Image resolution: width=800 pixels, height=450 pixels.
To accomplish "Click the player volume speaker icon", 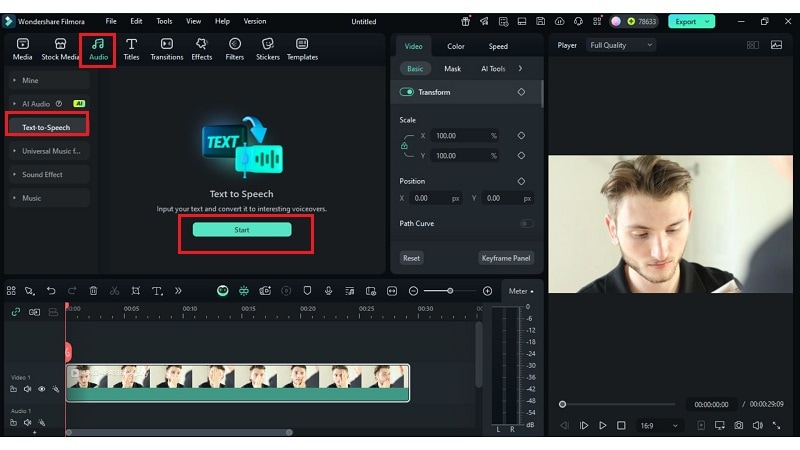I will [758, 425].
